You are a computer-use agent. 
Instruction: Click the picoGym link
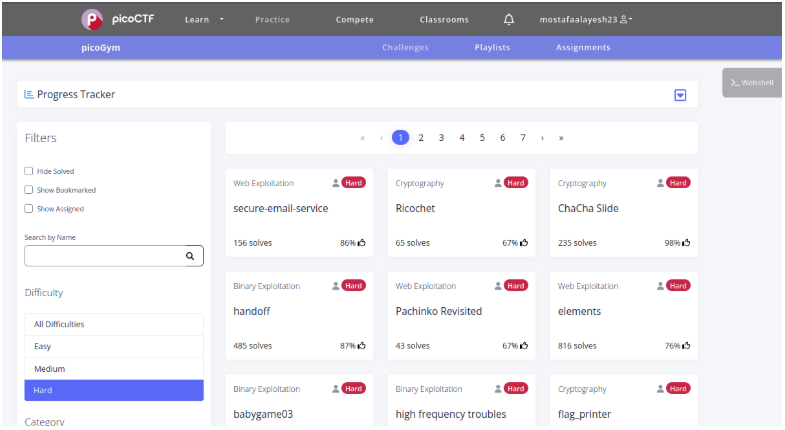pos(101,48)
